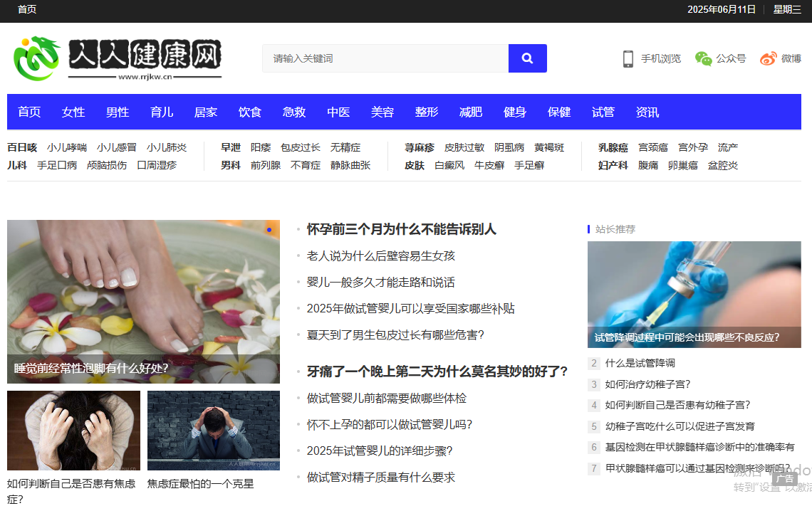
Task: Click 什么是试管降调 in 站长推荐 list
Action: (642, 363)
